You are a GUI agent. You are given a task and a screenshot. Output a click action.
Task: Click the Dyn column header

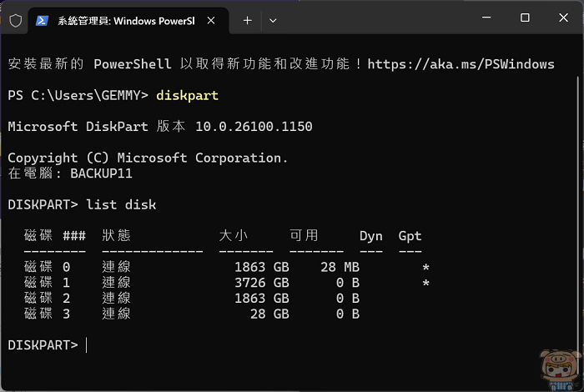tap(370, 236)
